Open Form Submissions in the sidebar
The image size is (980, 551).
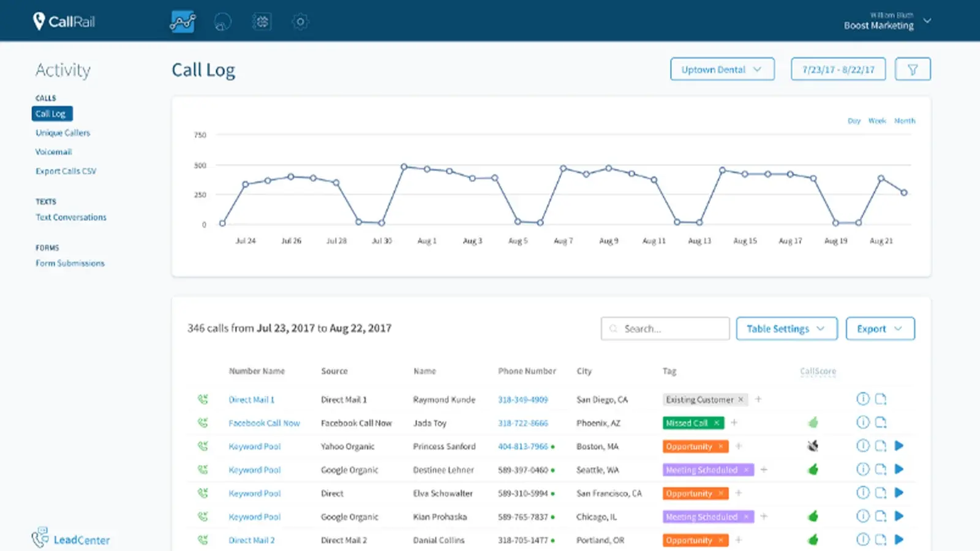70,263
